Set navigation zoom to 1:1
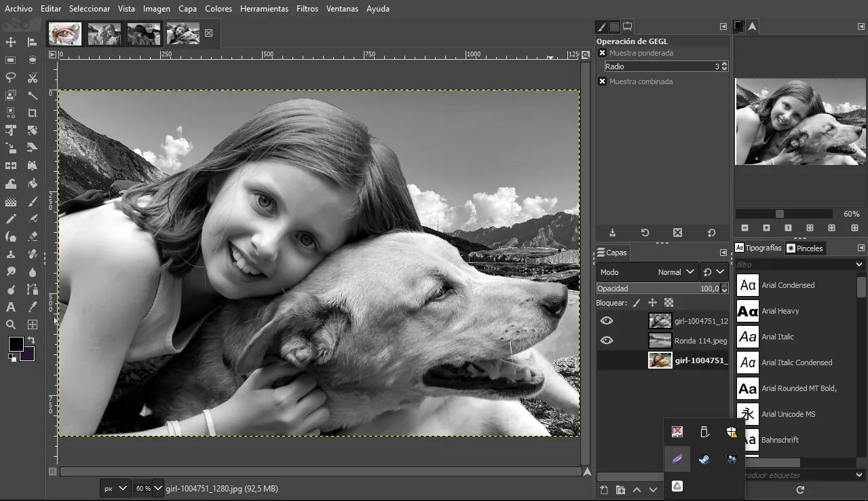 point(788,228)
